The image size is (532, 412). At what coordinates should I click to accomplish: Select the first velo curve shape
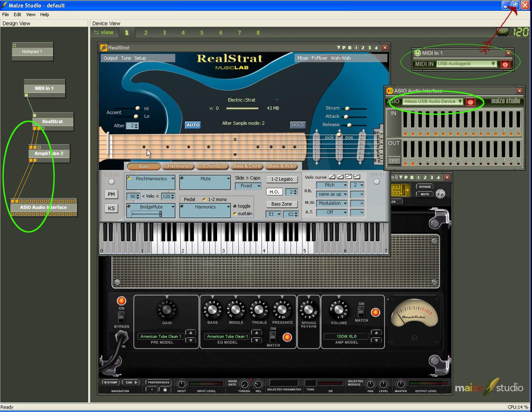click(x=332, y=177)
